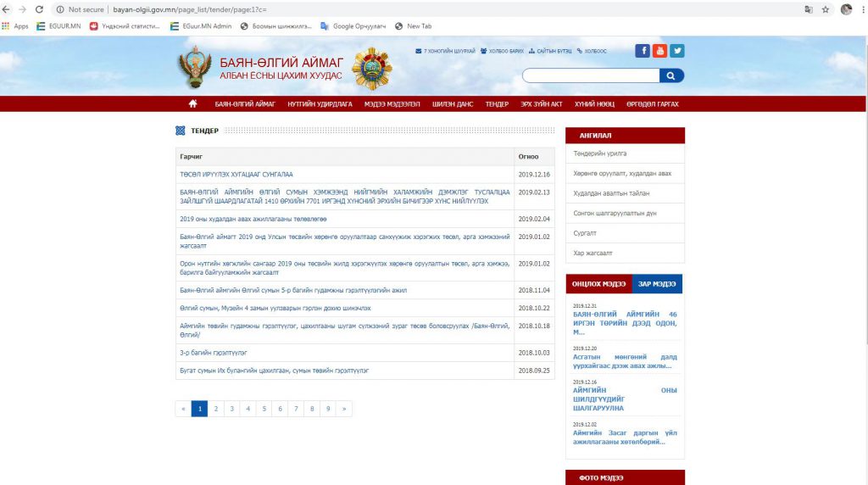Click the translate page icon
The width and height of the screenshot is (868, 485).
tap(808, 9)
